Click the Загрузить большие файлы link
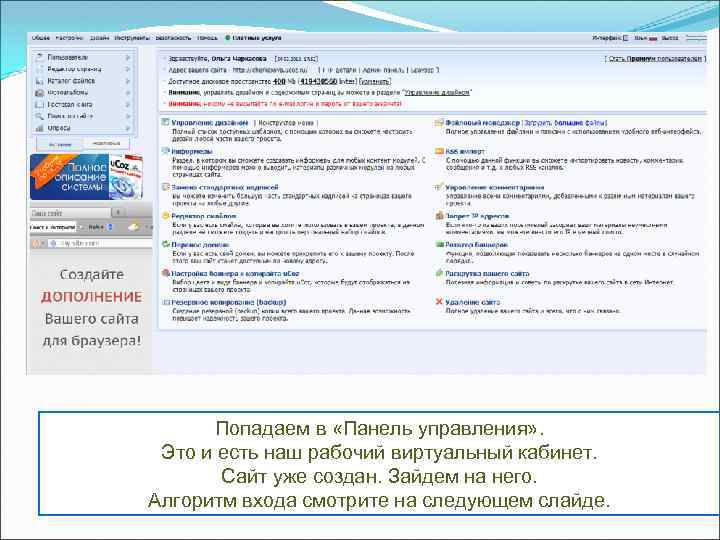The image size is (720, 540). click(565, 123)
